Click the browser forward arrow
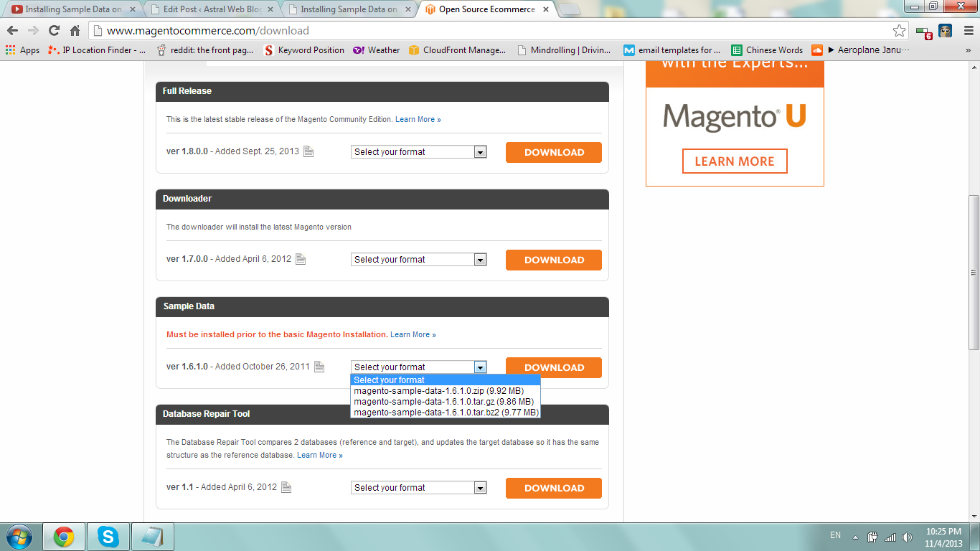Screen dimensions: 980x551 point(33,31)
